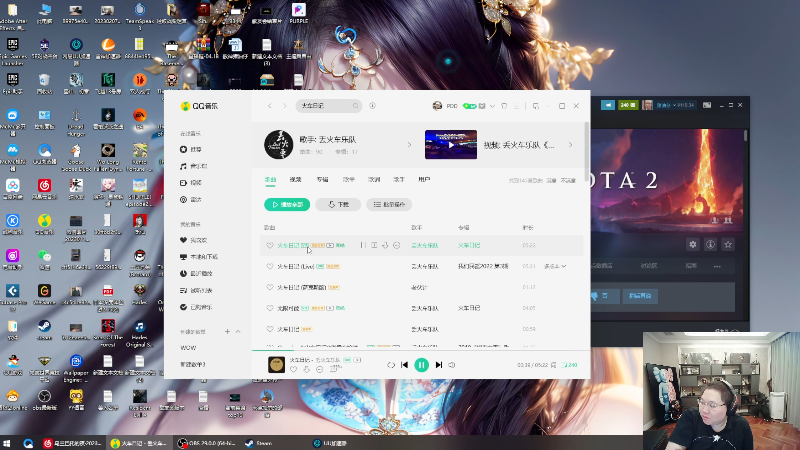Open Steam notifications showing 240
This screenshot has width=800, height=450.
pyautogui.click(x=628, y=105)
